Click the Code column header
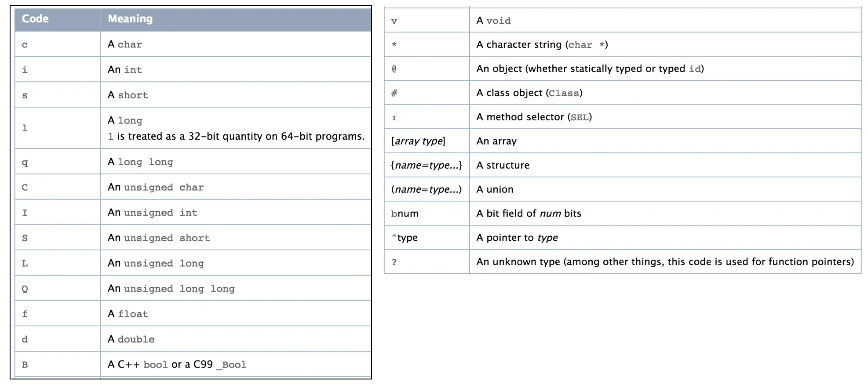The image size is (868, 390). pyautogui.click(x=35, y=19)
